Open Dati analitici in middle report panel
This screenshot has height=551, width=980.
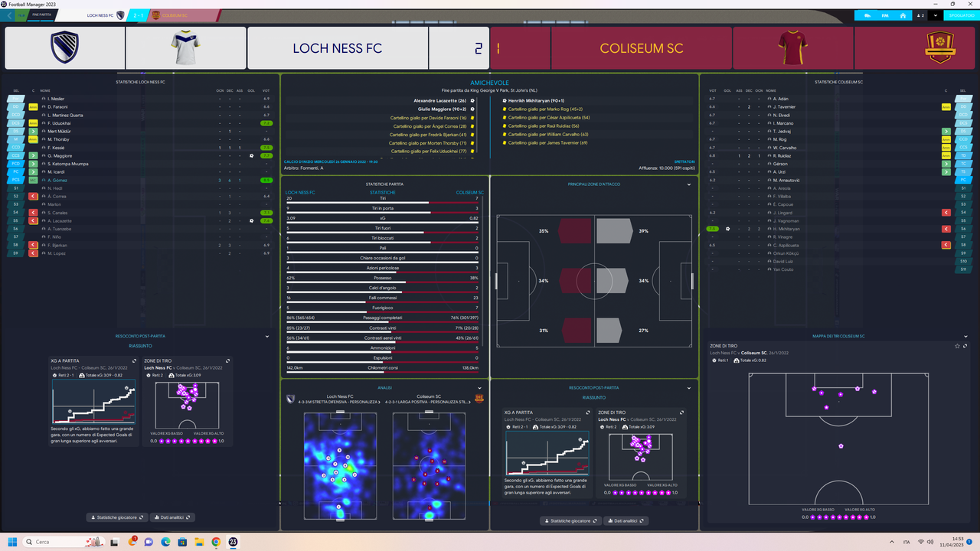point(626,521)
